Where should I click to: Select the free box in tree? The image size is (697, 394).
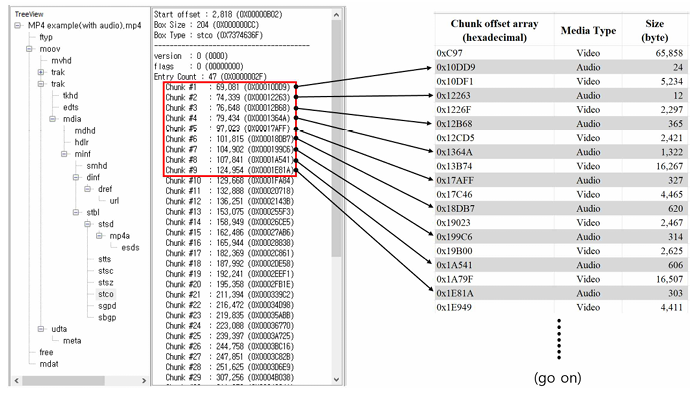coord(46,352)
